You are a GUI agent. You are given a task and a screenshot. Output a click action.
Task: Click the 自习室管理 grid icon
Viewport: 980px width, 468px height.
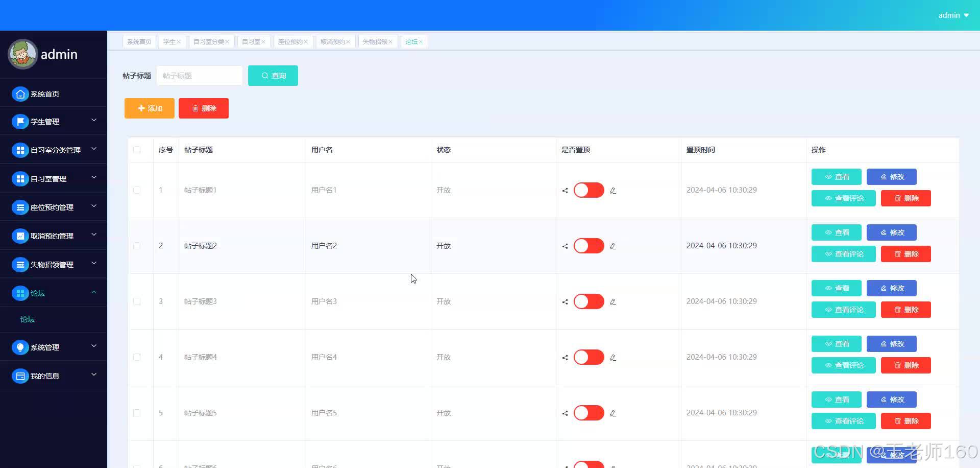click(20, 179)
